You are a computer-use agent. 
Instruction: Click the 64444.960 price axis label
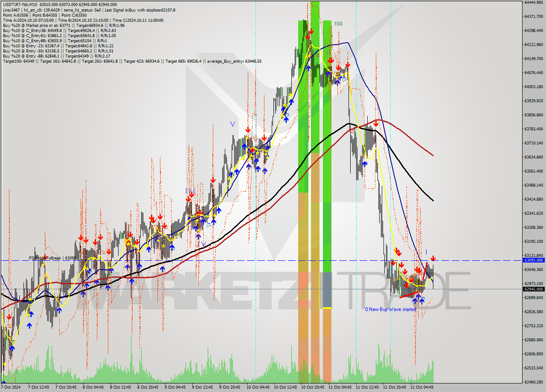pos(534,2)
